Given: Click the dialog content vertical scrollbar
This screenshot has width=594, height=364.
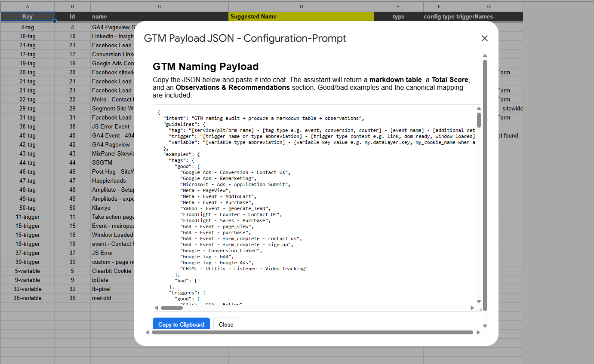Looking at the screenshot, I should tap(485, 185).
